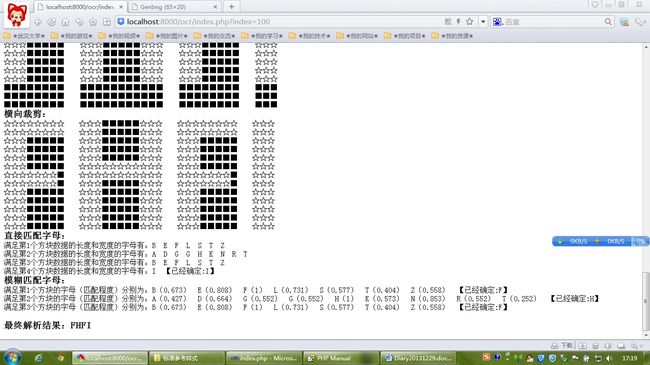
Task: Click the scrollbar down arrow
Action: point(646,335)
